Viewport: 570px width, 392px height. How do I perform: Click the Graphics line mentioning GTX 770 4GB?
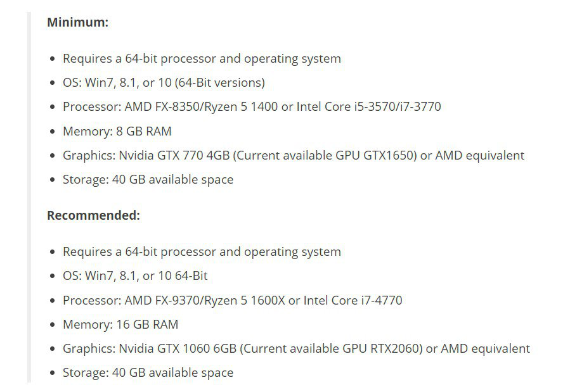294,156
